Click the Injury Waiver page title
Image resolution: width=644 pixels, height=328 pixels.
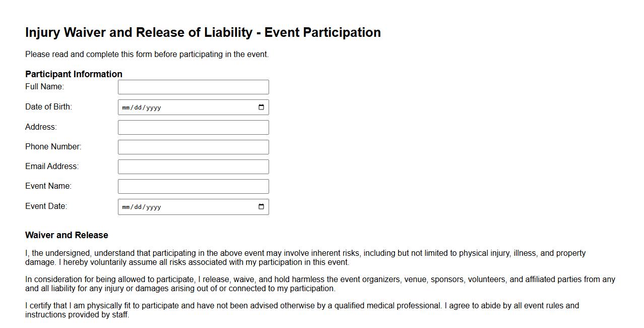tap(203, 32)
